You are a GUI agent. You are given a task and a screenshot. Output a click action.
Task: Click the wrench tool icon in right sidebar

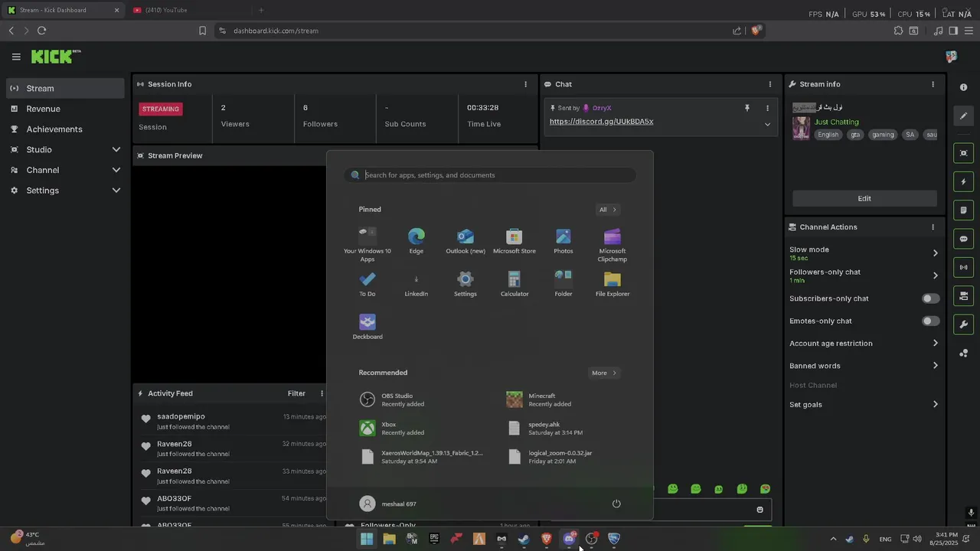963,324
